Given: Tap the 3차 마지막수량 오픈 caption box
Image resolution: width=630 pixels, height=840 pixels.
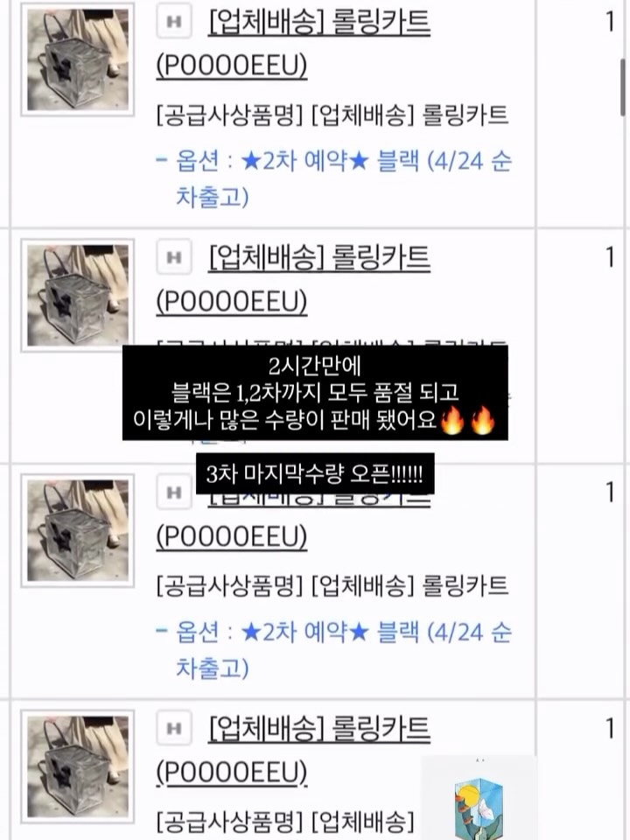Looking at the screenshot, I should pos(315,474).
